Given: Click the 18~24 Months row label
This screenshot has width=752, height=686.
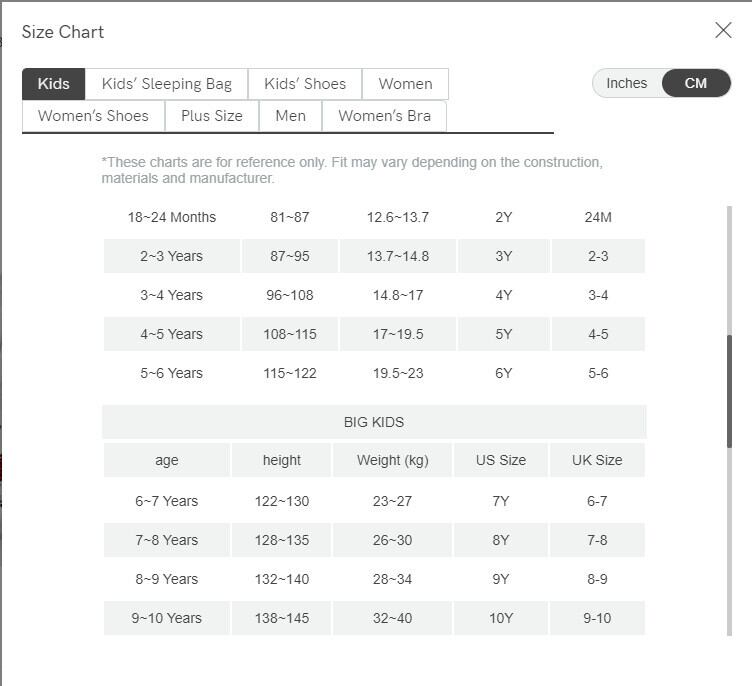Looking at the screenshot, I should tap(171, 217).
